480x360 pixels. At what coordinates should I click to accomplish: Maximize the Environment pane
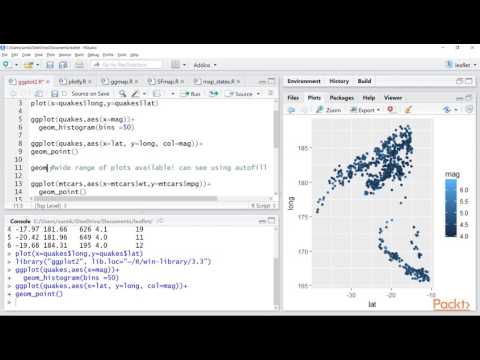[469, 81]
